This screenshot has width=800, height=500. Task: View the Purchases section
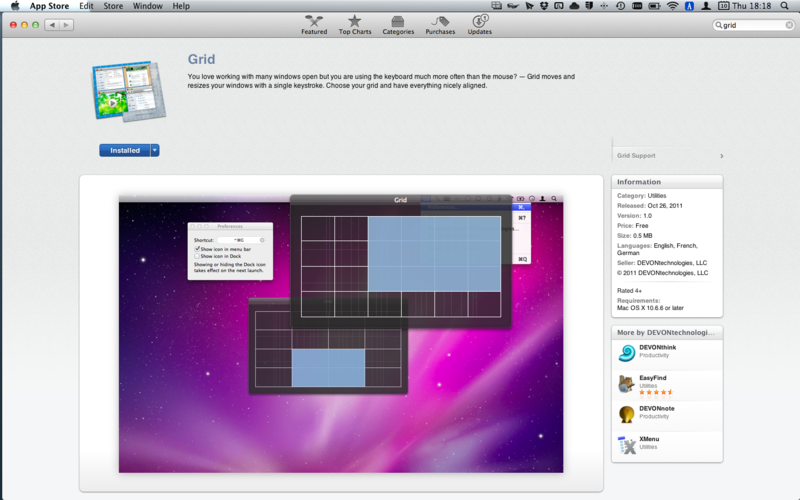440,24
